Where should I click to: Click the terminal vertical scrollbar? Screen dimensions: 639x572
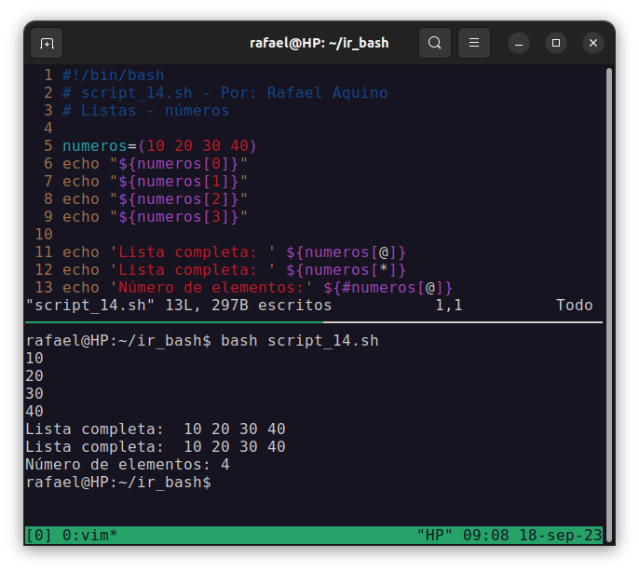[609, 304]
